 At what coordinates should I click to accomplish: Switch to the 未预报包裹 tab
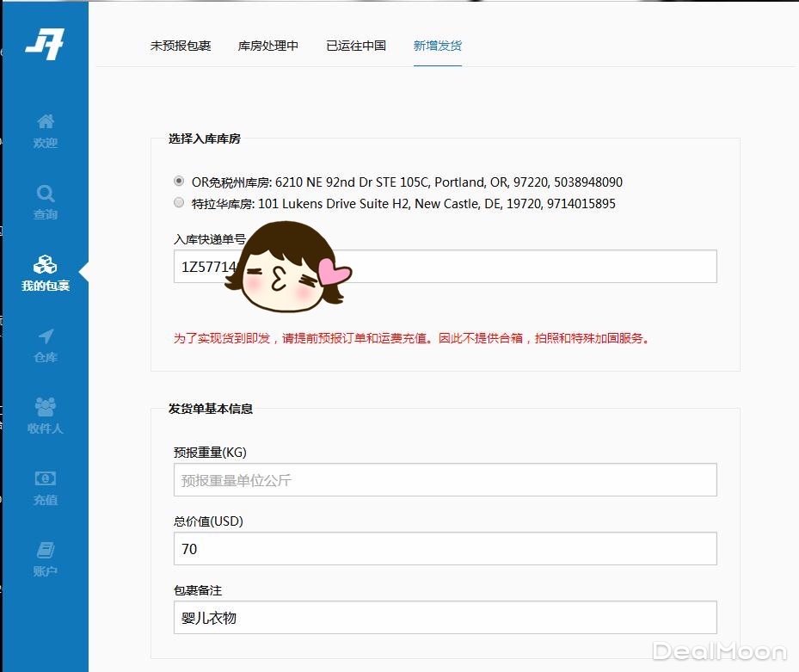pos(181,46)
